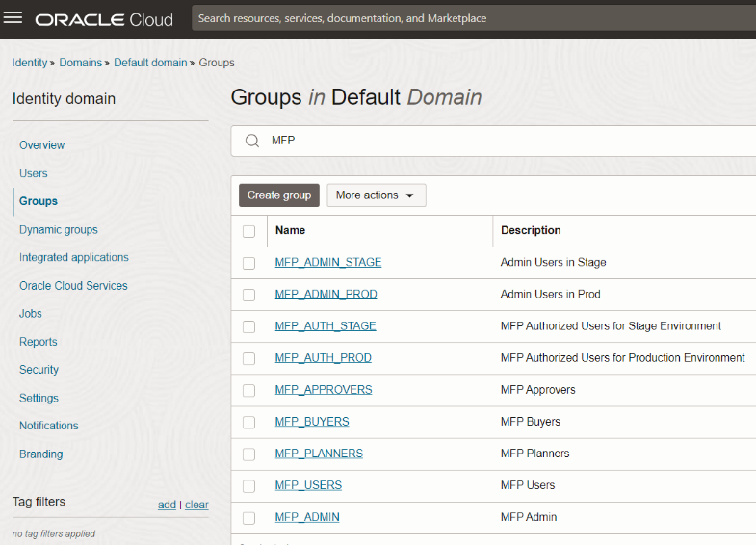756x545 pixels.
Task: Navigate to Integrated applications
Action: 74,257
